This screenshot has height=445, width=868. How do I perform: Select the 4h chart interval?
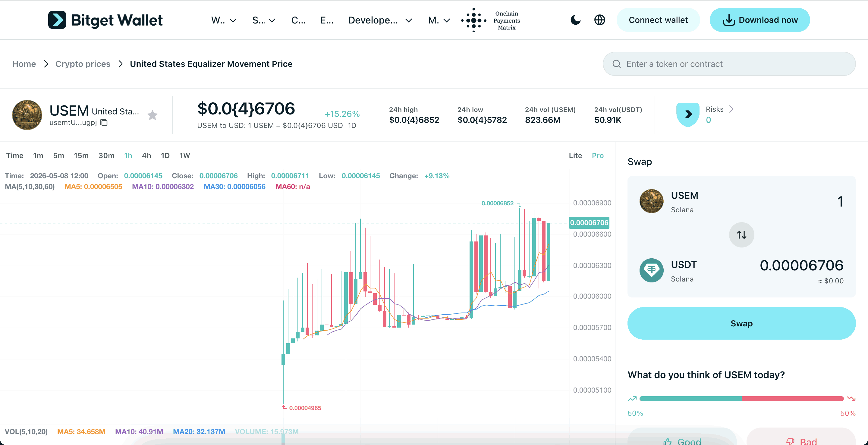click(x=146, y=156)
